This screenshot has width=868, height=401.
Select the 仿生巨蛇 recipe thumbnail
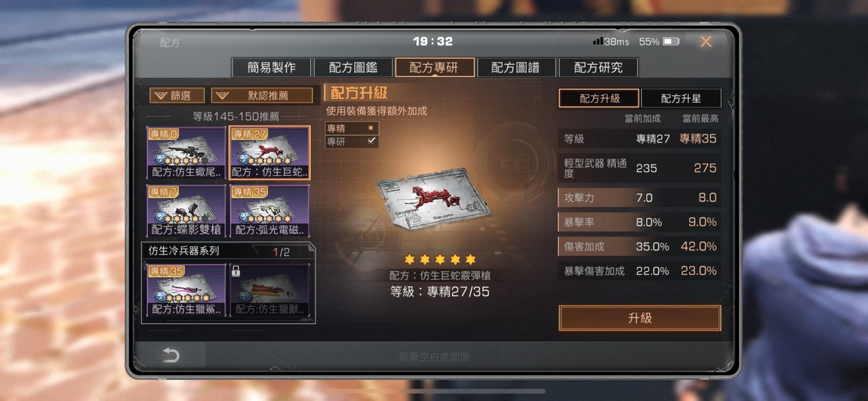click(x=269, y=153)
